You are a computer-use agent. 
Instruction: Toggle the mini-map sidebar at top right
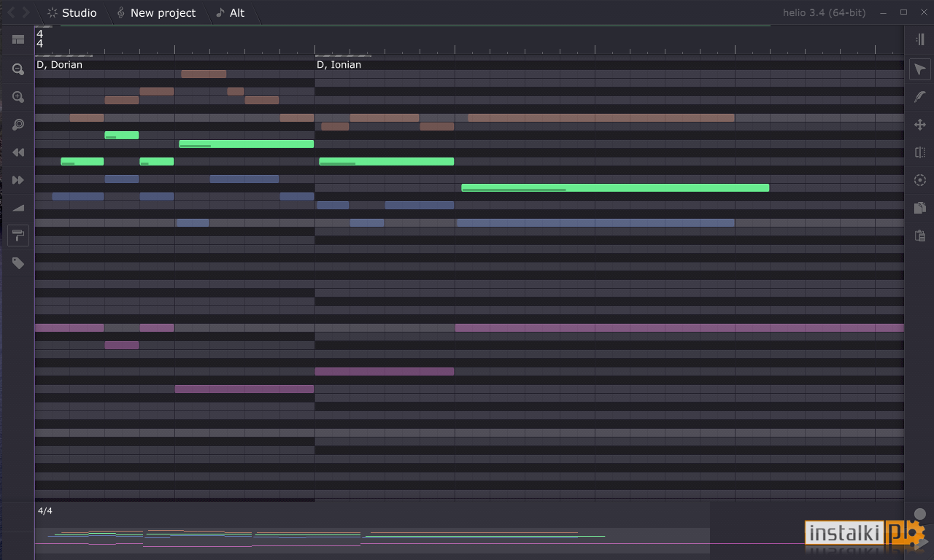point(919,39)
